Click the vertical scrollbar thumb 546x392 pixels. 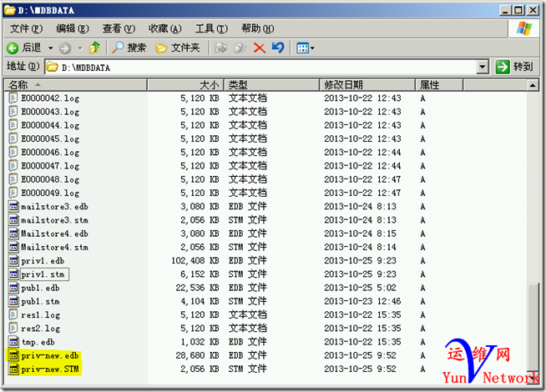(533, 327)
